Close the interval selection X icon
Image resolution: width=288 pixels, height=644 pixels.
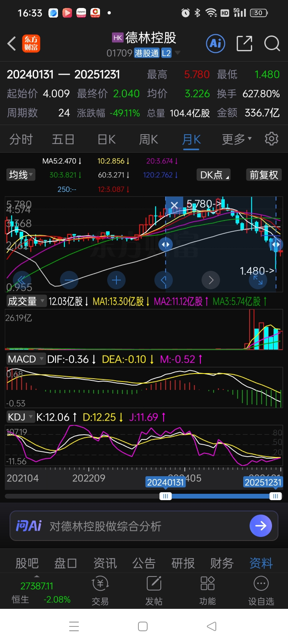point(174,205)
